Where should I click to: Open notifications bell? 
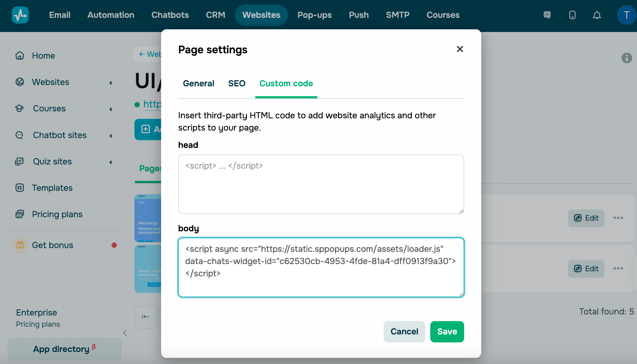click(597, 15)
